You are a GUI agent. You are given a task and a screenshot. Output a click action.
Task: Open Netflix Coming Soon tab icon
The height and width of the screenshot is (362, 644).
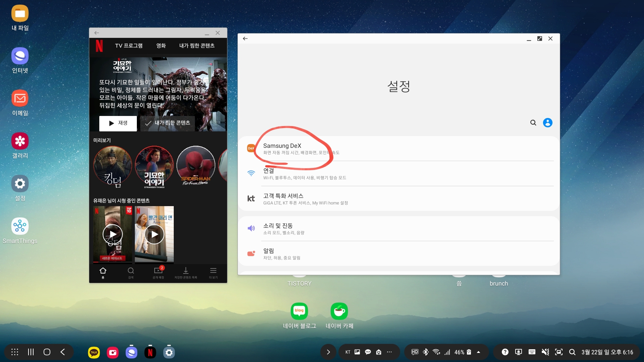tap(158, 270)
